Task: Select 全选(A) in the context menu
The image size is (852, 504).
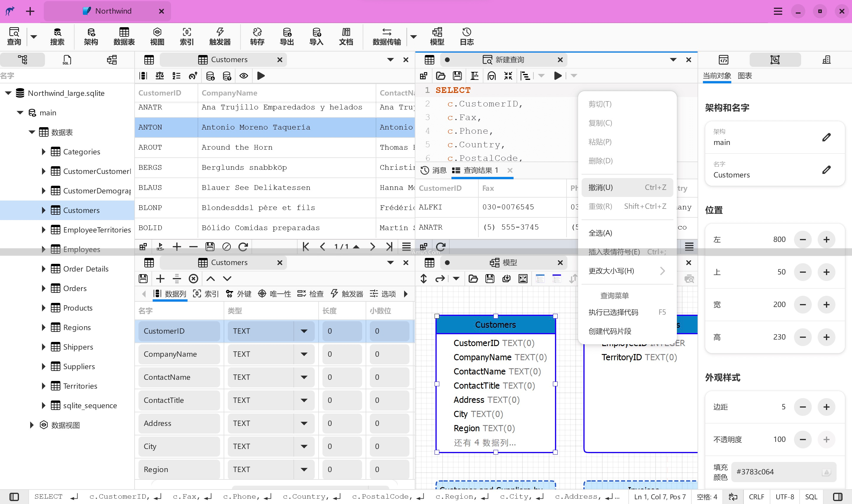Action: pyautogui.click(x=600, y=233)
